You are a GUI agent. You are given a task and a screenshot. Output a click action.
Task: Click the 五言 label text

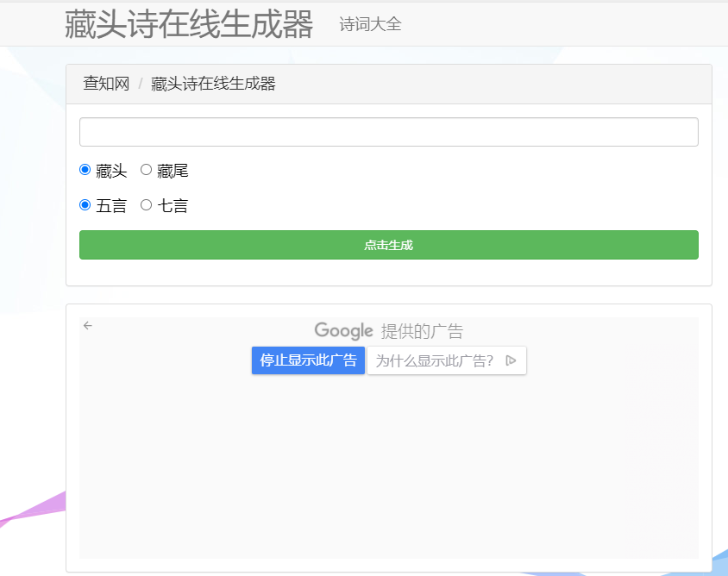coord(111,206)
